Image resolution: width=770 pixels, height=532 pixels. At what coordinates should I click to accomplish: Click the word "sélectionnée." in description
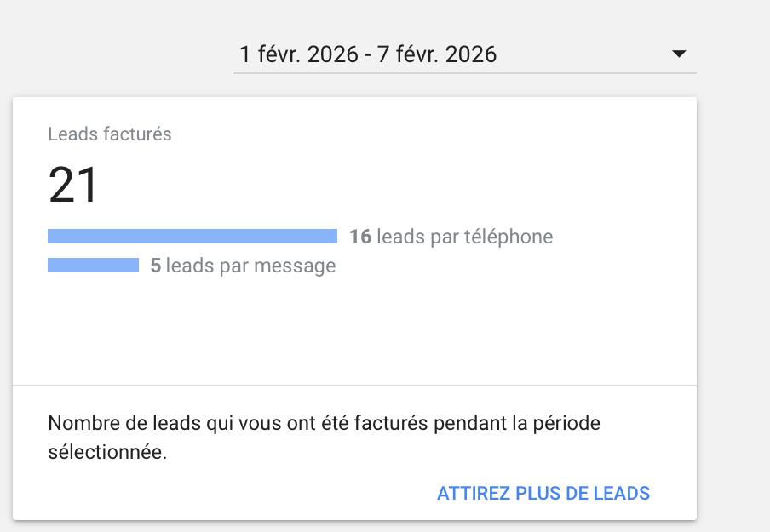tap(107, 452)
